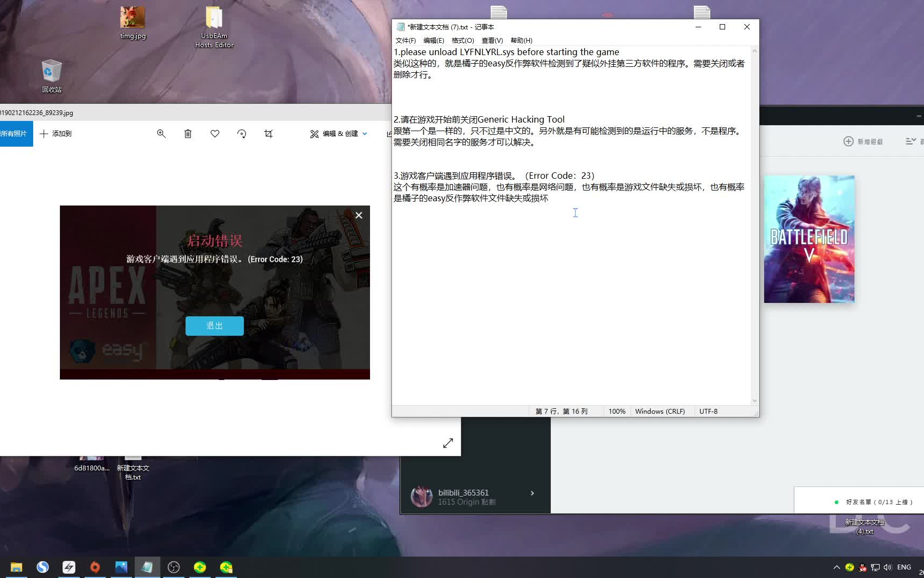Click the bilibili_365361 avatar in Origin
This screenshot has height=578, width=924.
(421, 497)
